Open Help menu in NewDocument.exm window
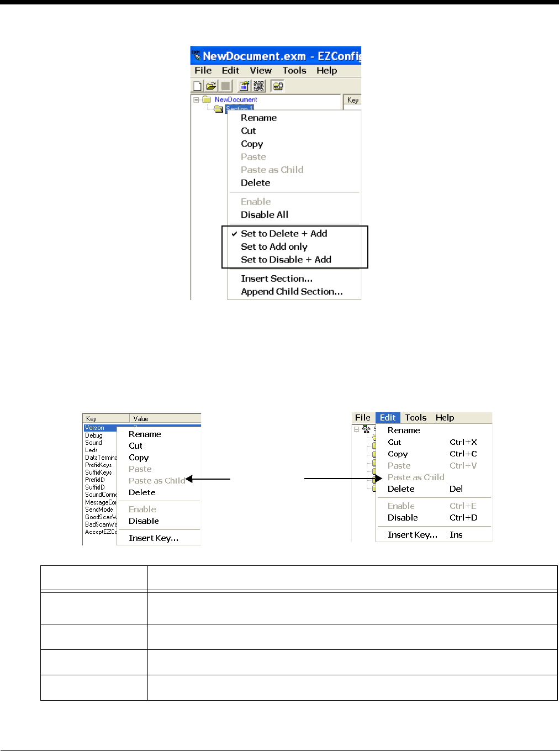Image resolution: width=560 pixels, height=751 pixels. [x=327, y=71]
